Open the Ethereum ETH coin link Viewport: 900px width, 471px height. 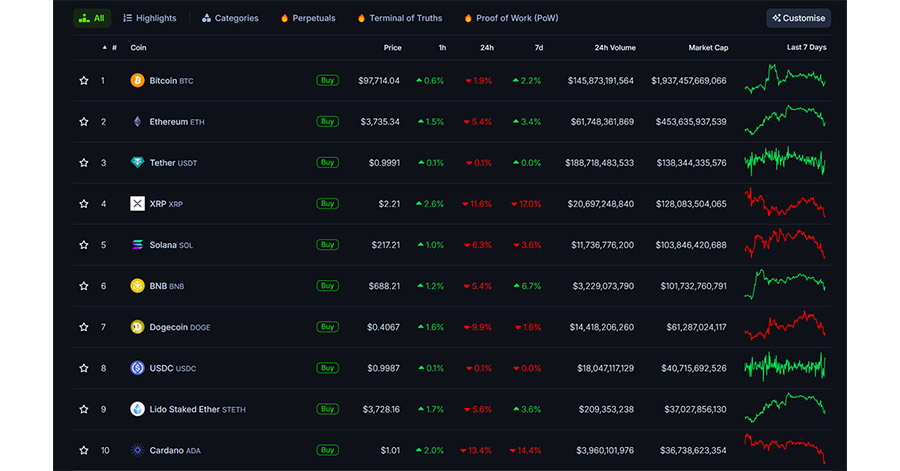(177, 122)
